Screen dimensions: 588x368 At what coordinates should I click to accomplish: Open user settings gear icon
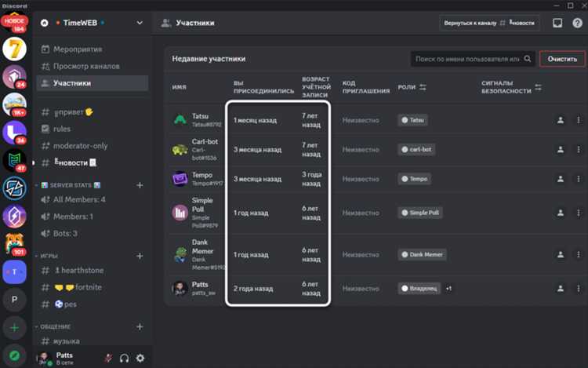coord(140,359)
